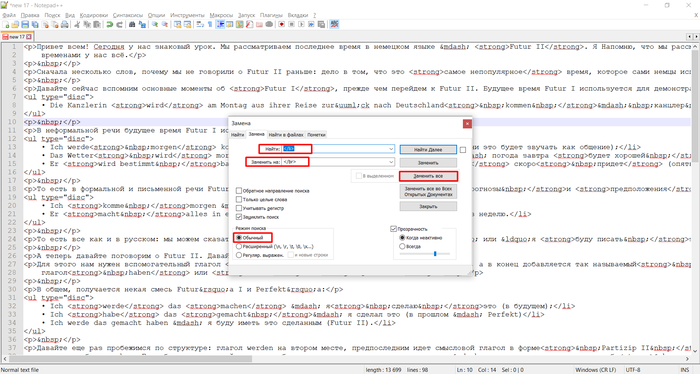The height and width of the screenshot is (374, 700).
Task: Click the Cut scissors icon
Action: coord(77,25)
